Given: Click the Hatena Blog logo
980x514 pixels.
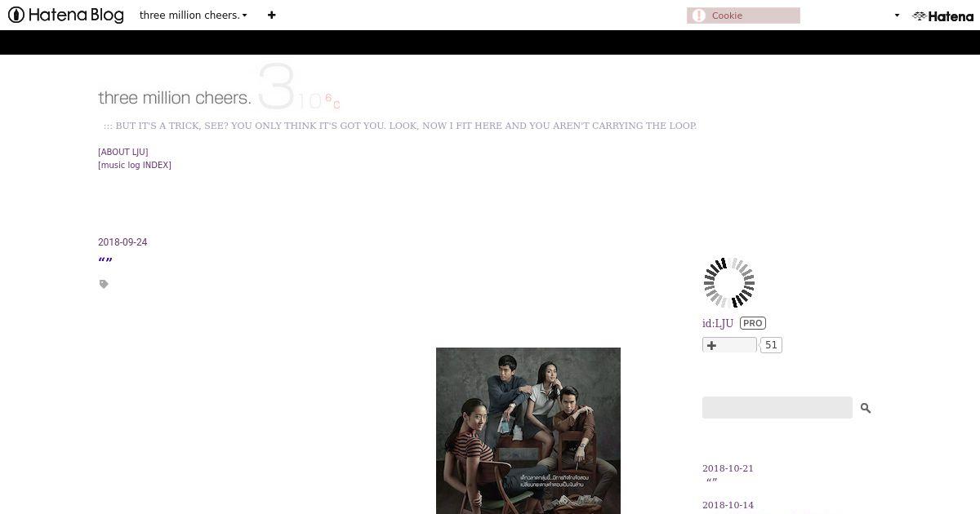Looking at the screenshot, I should click(x=65, y=15).
